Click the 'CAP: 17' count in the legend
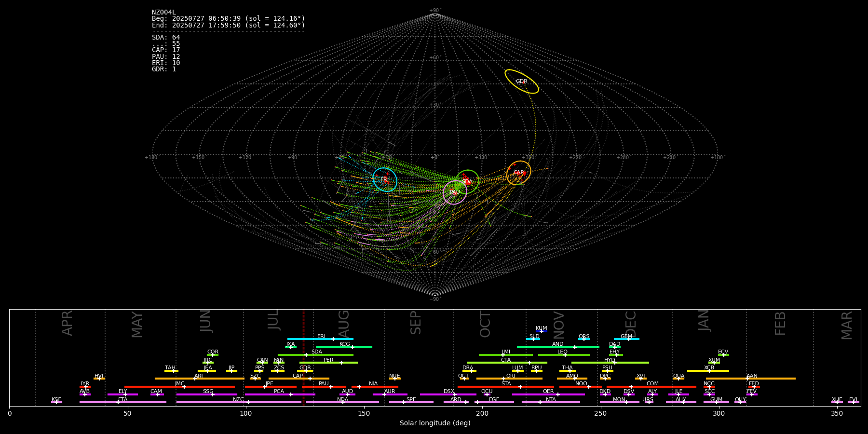 click(x=166, y=50)
